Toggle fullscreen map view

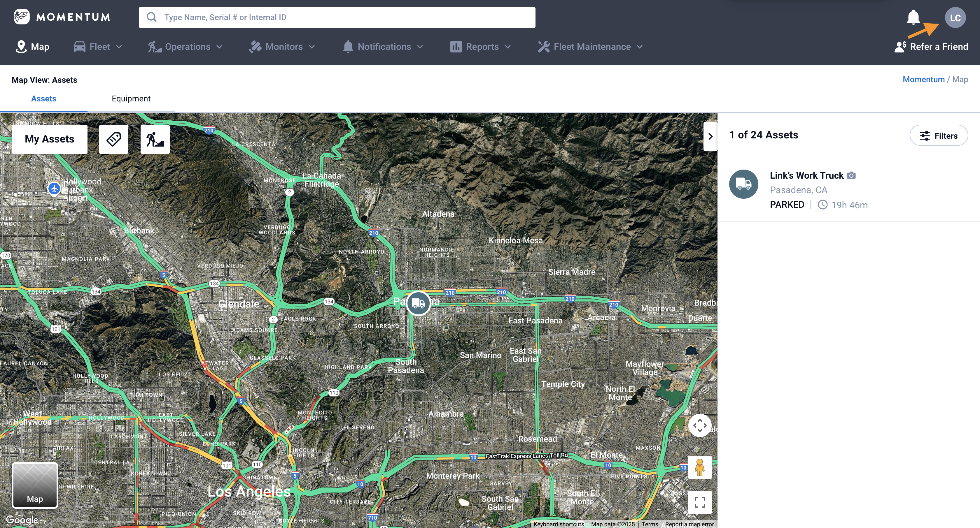[x=699, y=502]
